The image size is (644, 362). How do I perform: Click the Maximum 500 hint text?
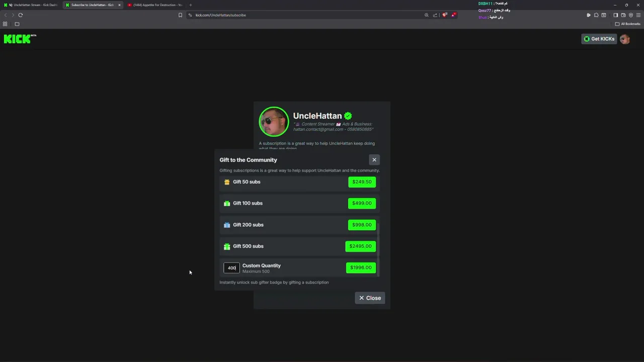tap(256, 271)
